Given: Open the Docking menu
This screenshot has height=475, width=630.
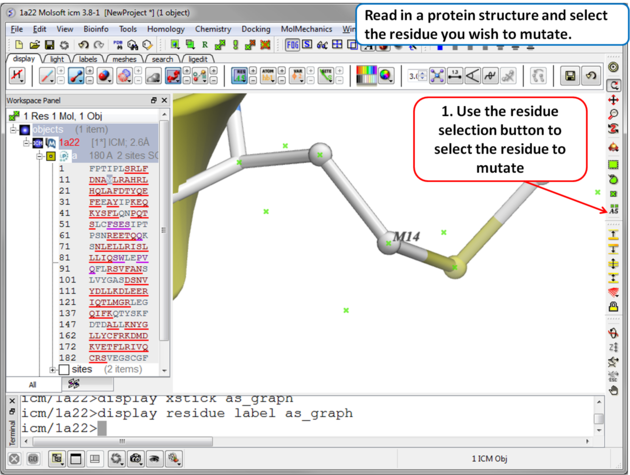Looking at the screenshot, I should (256, 29).
